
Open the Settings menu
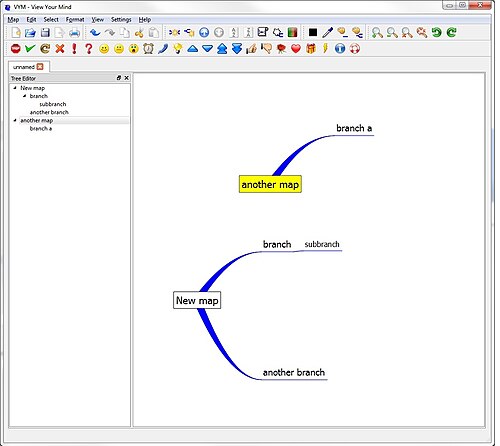(121, 20)
